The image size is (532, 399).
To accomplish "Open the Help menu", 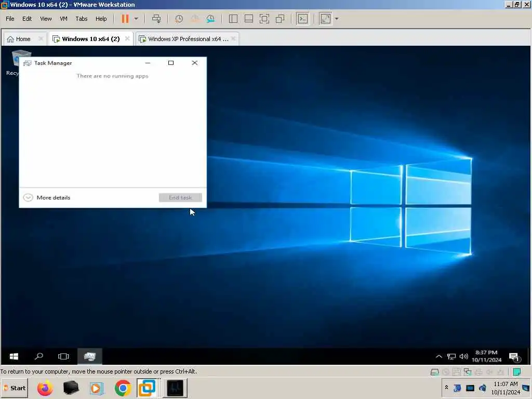I will click(x=101, y=19).
